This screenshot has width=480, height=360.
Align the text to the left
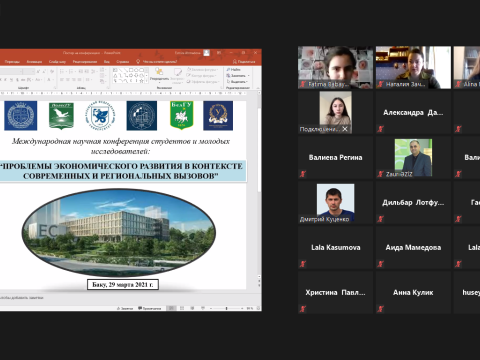click(x=62, y=80)
